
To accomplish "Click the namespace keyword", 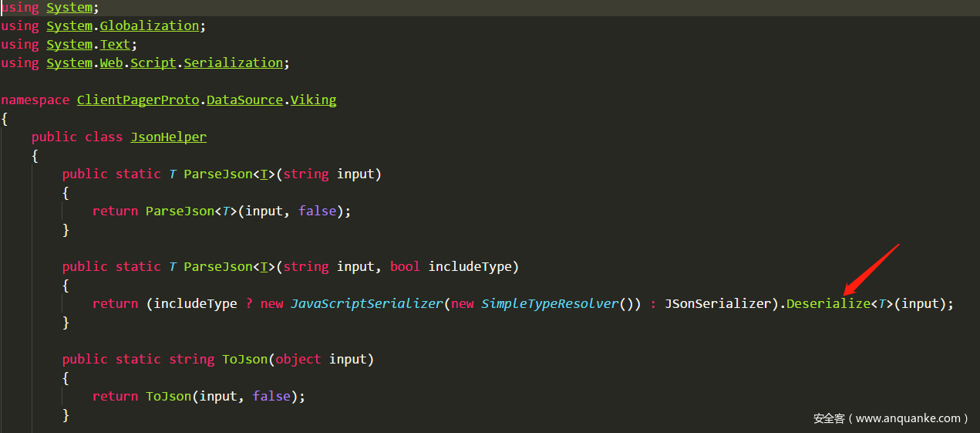I will pyautogui.click(x=35, y=100).
